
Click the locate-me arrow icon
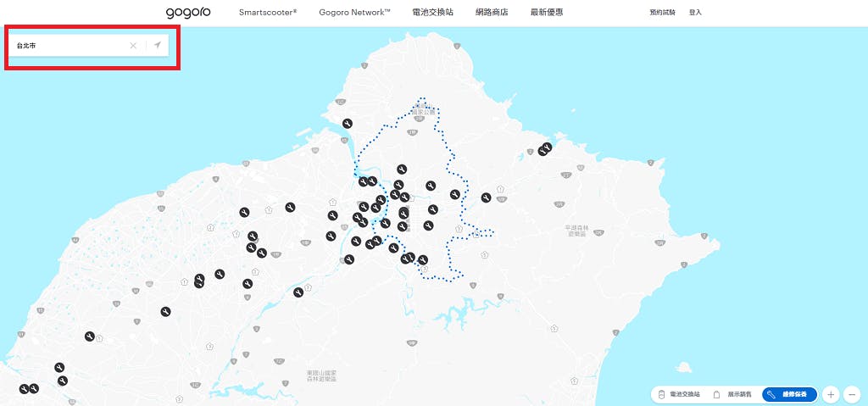[x=157, y=45]
